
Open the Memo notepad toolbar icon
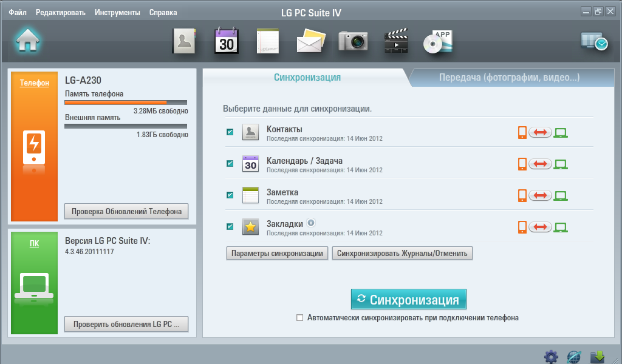tap(268, 41)
